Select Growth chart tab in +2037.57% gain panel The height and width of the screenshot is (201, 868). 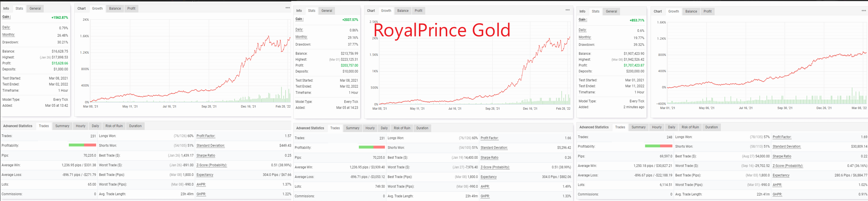[x=386, y=10]
